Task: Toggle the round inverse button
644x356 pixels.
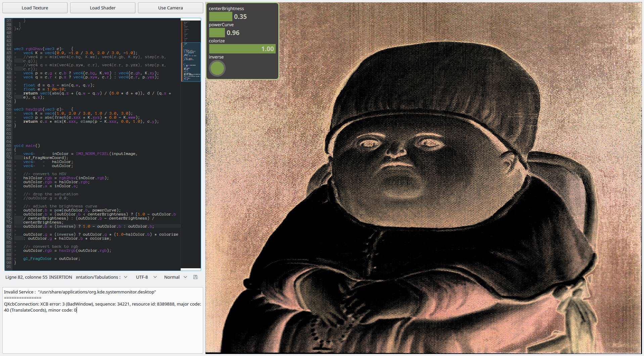Action: 217,69
